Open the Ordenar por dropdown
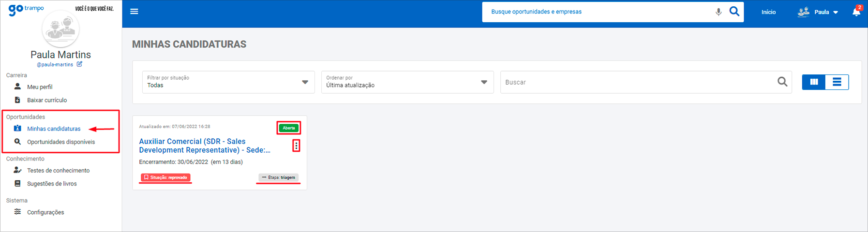Viewport: 868px width, 232px height. (x=407, y=82)
